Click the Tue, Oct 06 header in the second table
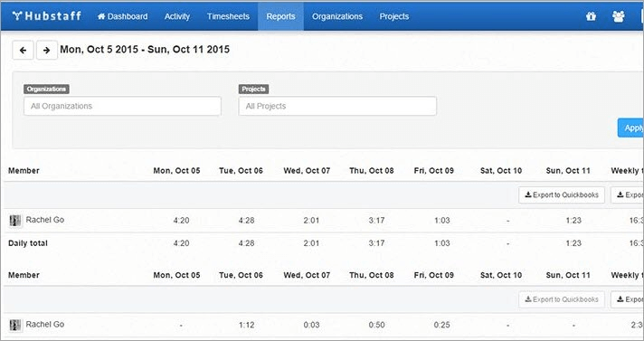Screen dimensions: 644x341 (241, 275)
